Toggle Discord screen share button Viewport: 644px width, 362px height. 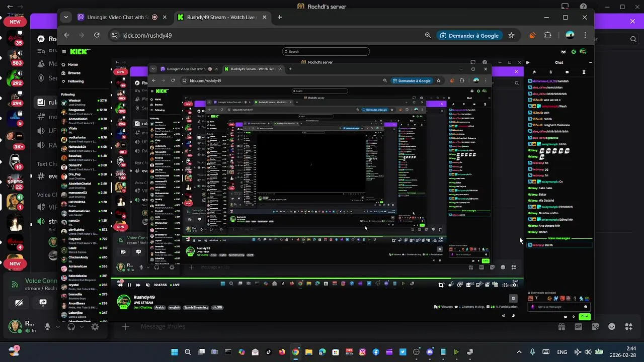tap(43, 303)
